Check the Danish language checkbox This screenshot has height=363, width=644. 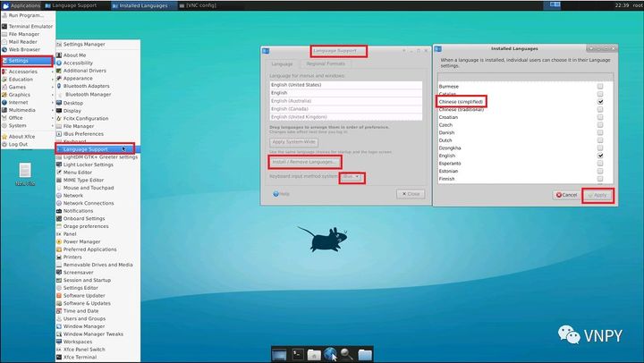point(600,132)
